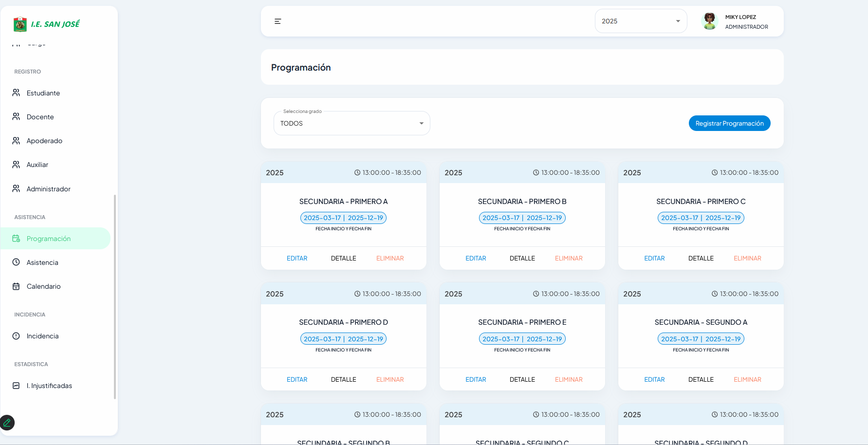Click the sidebar vertical scrollbar
868x445 pixels.
[x=115, y=296]
